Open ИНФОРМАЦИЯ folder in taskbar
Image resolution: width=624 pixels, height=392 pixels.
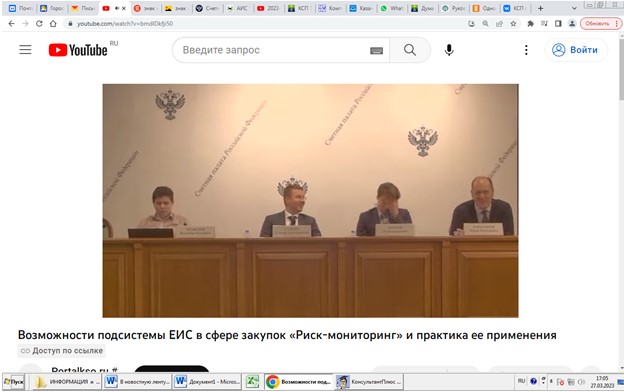click(67, 382)
